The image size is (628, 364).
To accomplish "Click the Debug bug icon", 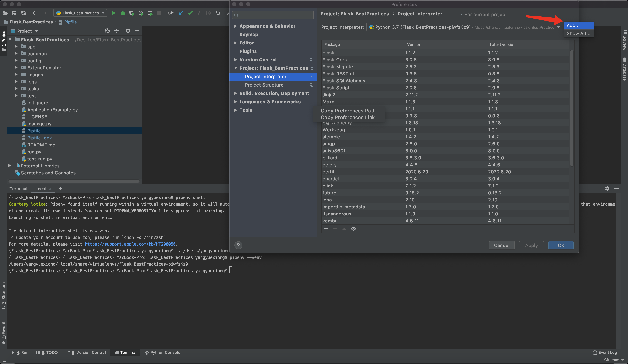I will (x=123, y=13).
